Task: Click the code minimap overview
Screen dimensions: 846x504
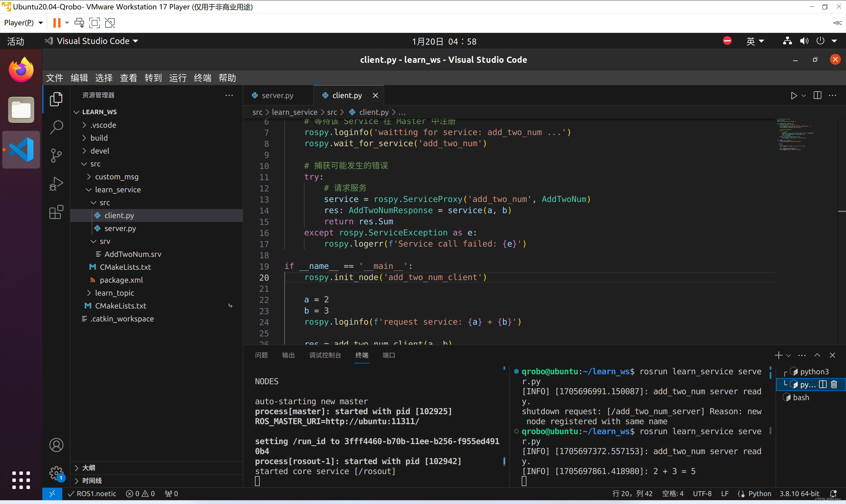Action: [x=795, y=134]
